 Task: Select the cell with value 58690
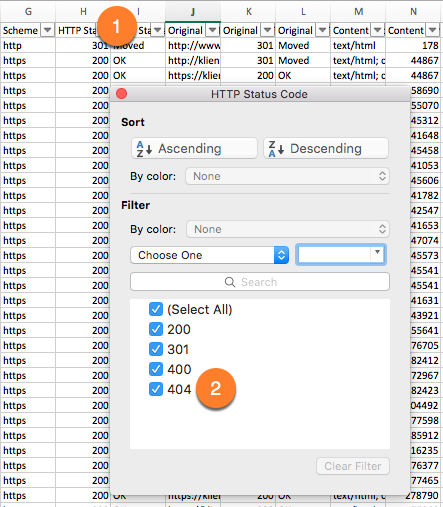click(x=425, y=90)
